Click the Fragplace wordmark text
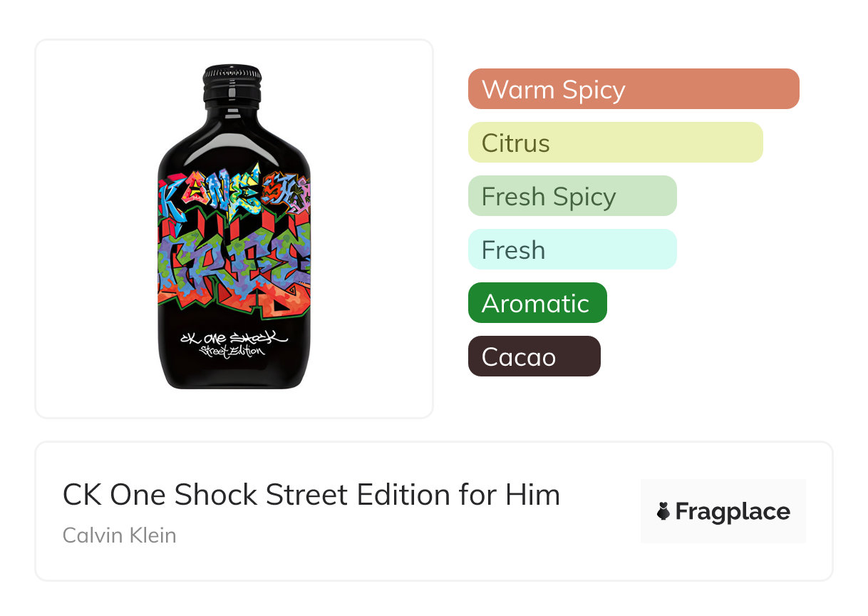Image resolution: width=868 pixels, height=616 pixels. (x=732, y=512)
